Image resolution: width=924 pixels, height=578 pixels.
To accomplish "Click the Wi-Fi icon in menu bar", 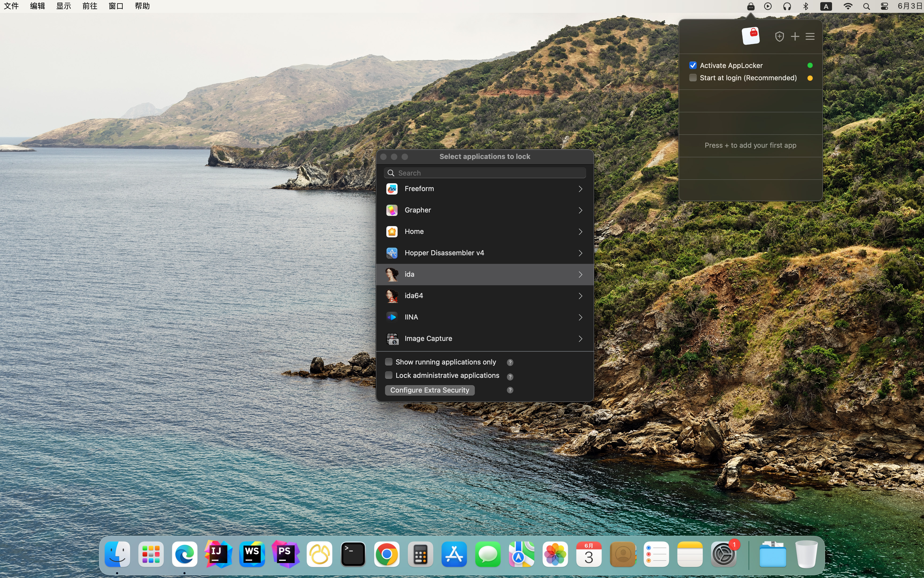I will (x=848, y=6).
